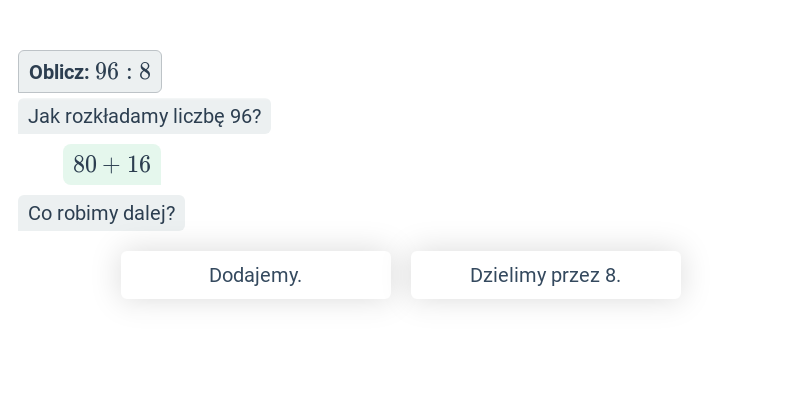
Task: Click the question "Jak rozkładamy liczbę 96?"
Action: pyautogui.click(x=144, y=116)
